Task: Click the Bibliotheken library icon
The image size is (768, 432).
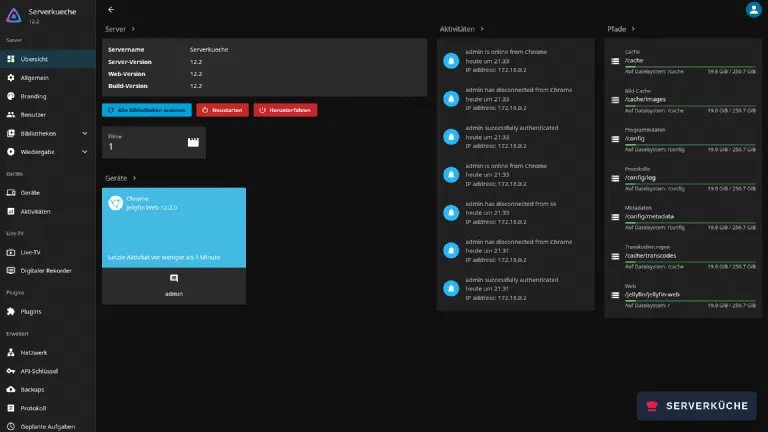Action: coord(11,133)
